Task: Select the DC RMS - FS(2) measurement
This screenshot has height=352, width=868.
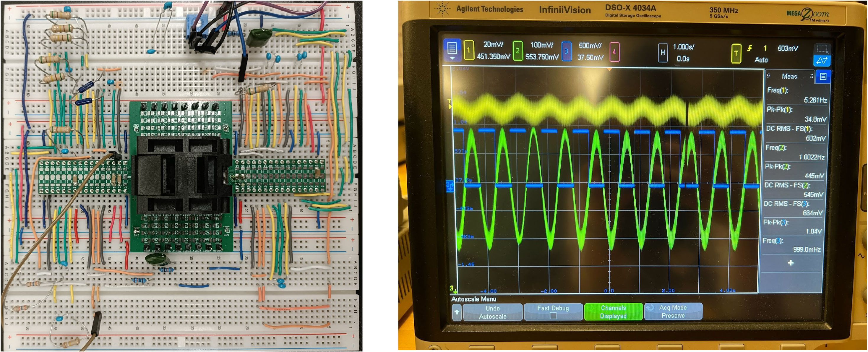Action: 794,190
